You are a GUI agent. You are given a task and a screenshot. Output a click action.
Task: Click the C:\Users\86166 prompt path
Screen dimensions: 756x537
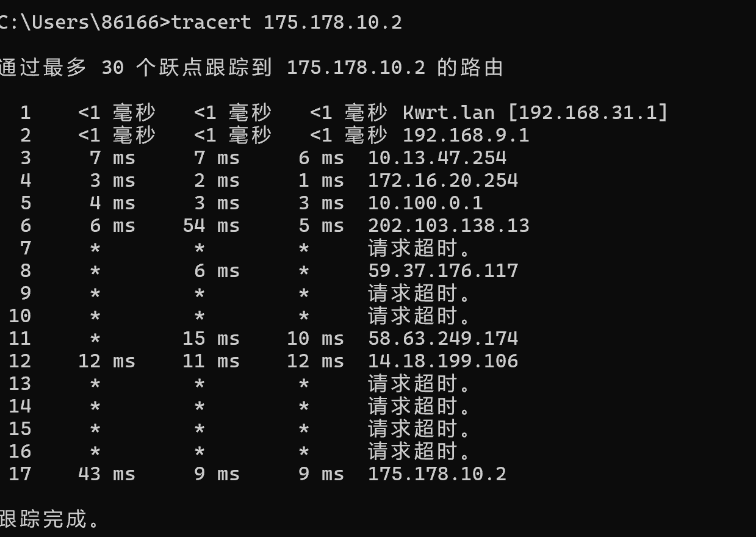pyautogui.click(x=79, y=23)
